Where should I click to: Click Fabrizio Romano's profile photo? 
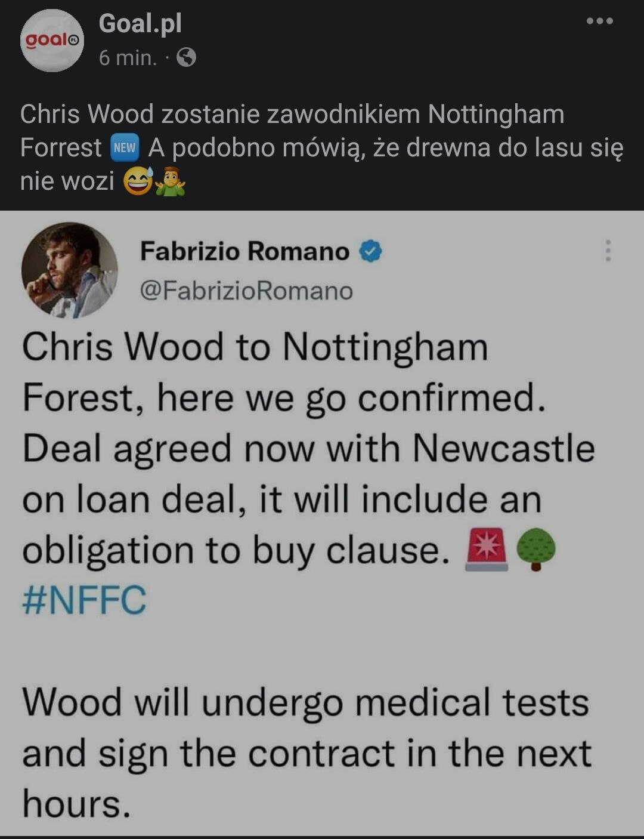coord(69,270)
